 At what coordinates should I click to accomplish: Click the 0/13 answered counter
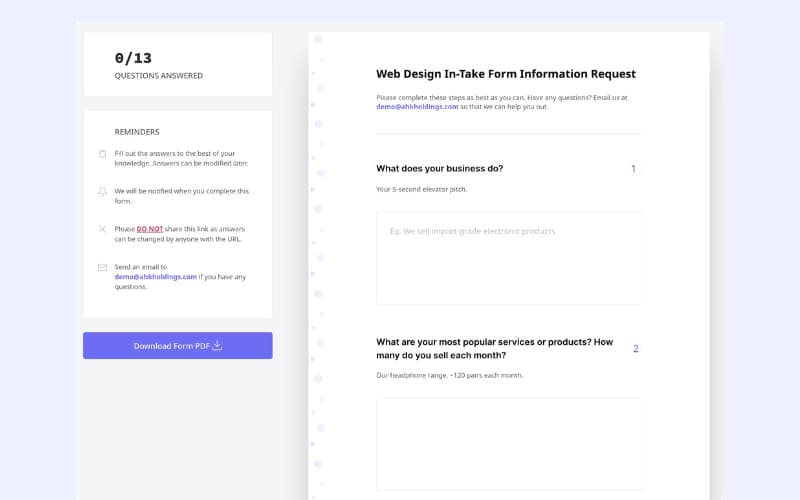pos(133,58)
